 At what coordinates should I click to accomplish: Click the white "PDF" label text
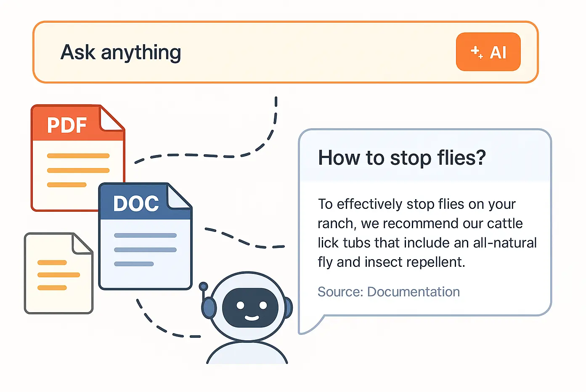[67, 125]
